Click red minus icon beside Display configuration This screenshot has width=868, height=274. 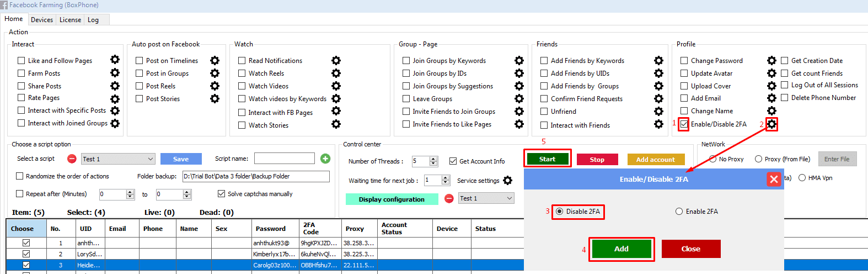(449, 198)
